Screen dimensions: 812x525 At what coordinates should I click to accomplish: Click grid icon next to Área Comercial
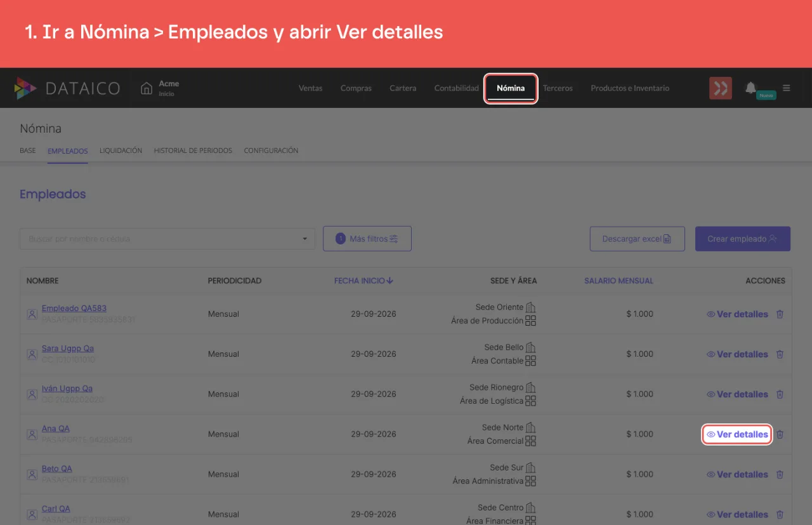tap(531, 441)
